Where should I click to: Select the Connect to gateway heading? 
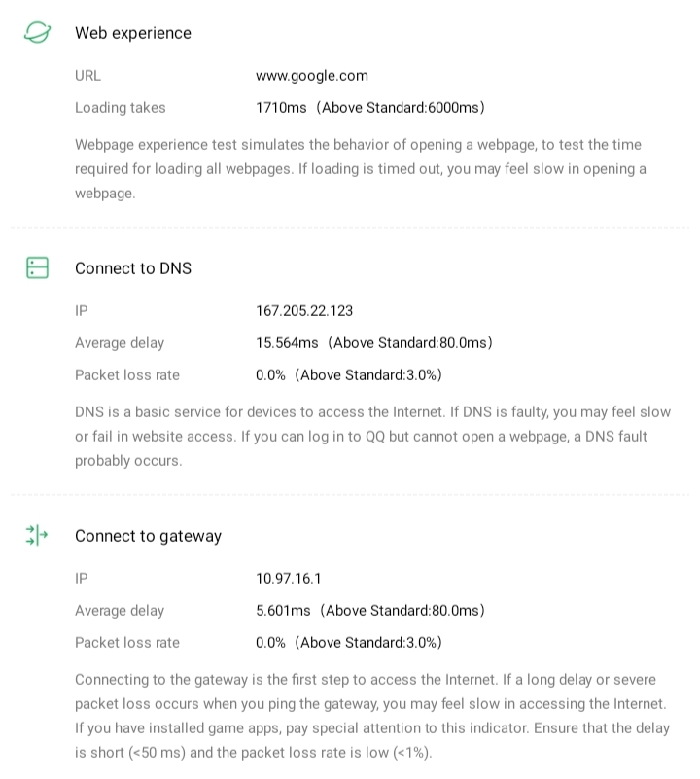(148, 536)
